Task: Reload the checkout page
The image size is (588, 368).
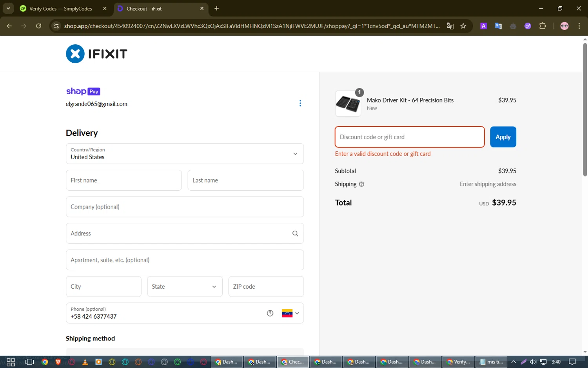Action: click(38, 26)
